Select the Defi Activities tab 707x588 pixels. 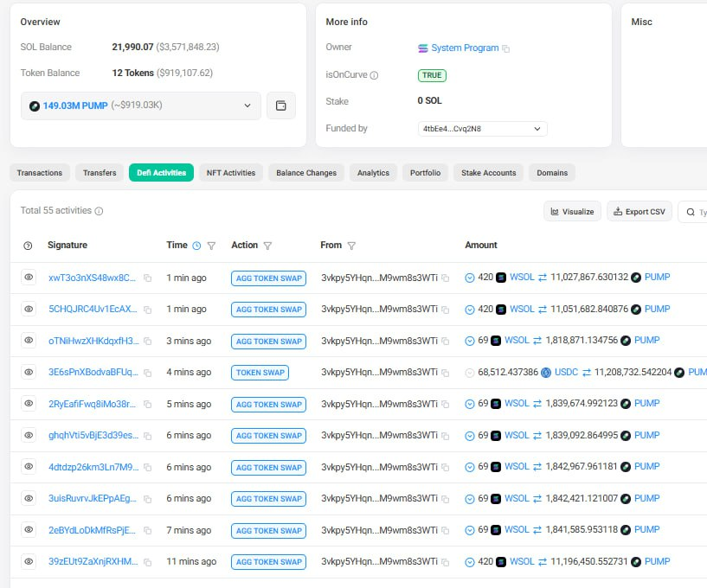tap(162, 173)
